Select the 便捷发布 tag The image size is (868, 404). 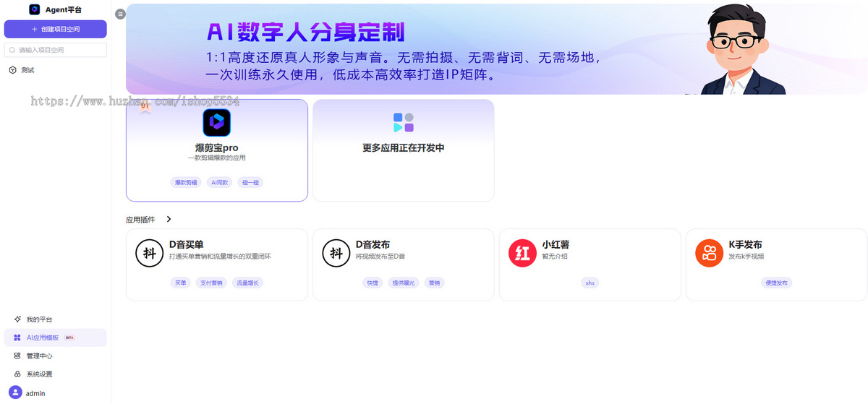(x=777, y=283)
